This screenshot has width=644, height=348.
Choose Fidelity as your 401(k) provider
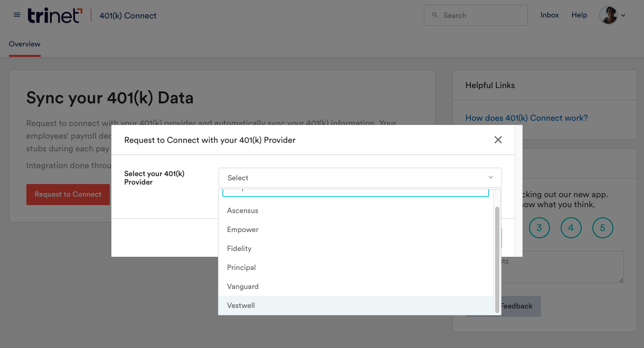[239, 248]
